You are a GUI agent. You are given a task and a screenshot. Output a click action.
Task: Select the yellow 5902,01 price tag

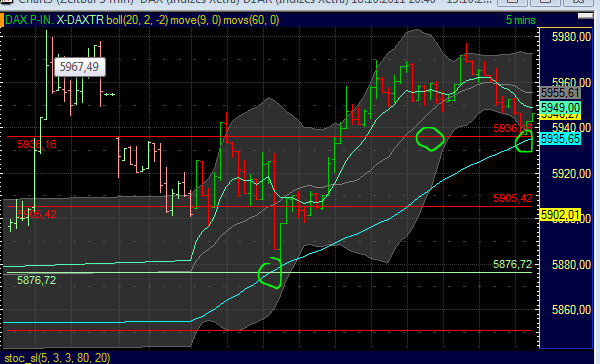click(560, 215)
